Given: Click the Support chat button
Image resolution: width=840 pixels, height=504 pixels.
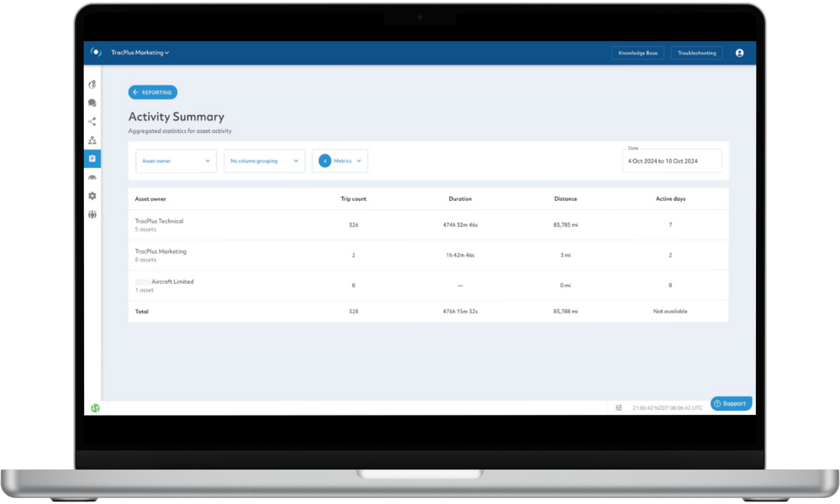Looking at the screenshot, I should pos(732,403).
